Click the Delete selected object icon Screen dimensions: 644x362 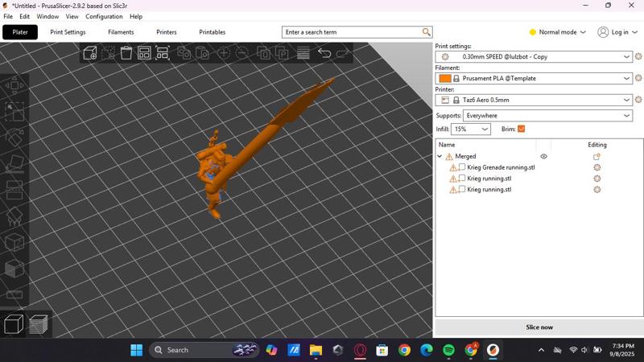pos(109,53)
